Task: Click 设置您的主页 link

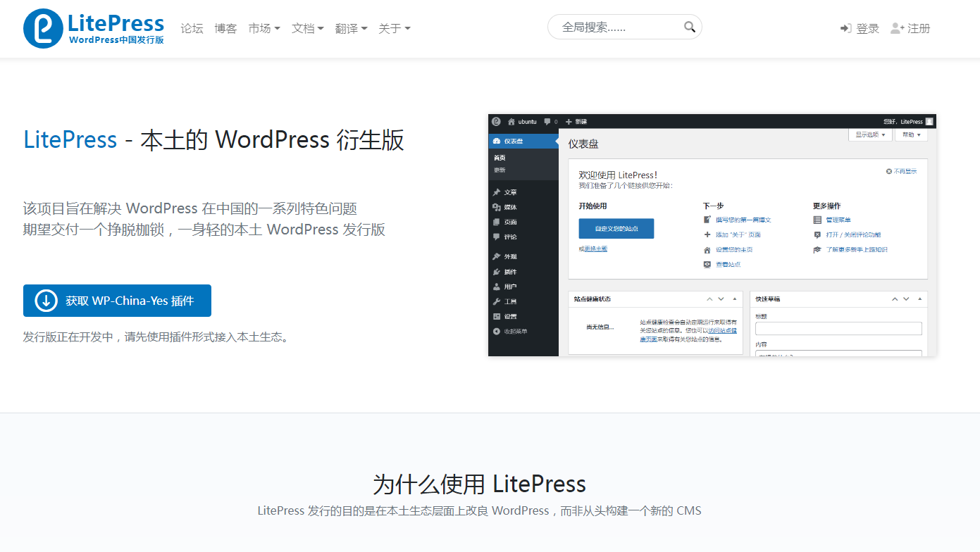Action: [734, 249]
